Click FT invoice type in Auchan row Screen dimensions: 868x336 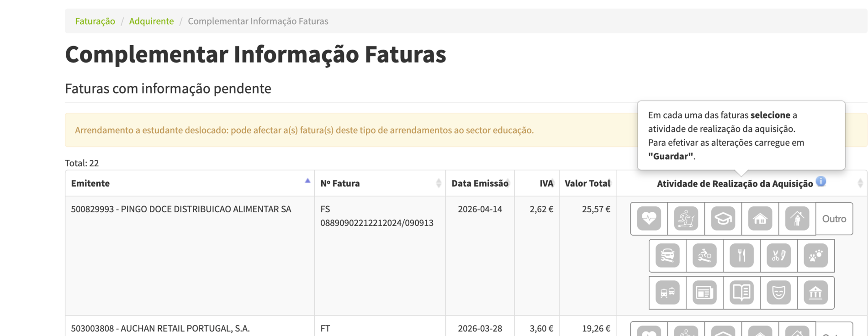(x=325, y=328)
